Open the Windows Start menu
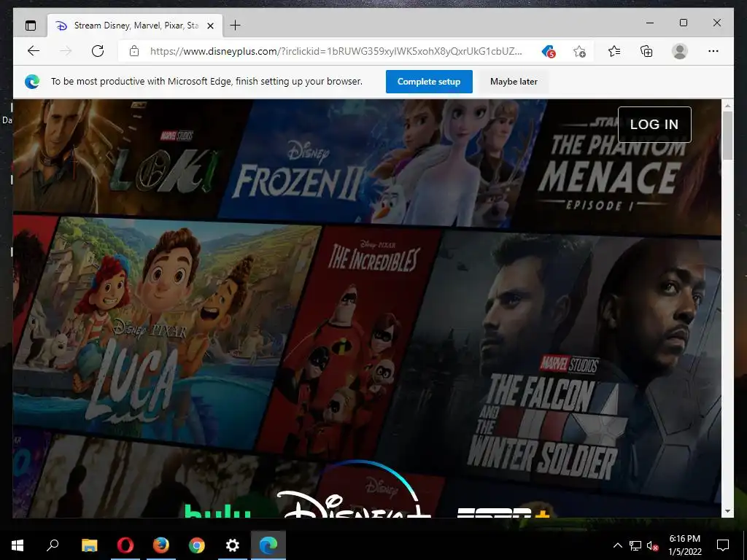747x560 pixels. coord(18,545)
